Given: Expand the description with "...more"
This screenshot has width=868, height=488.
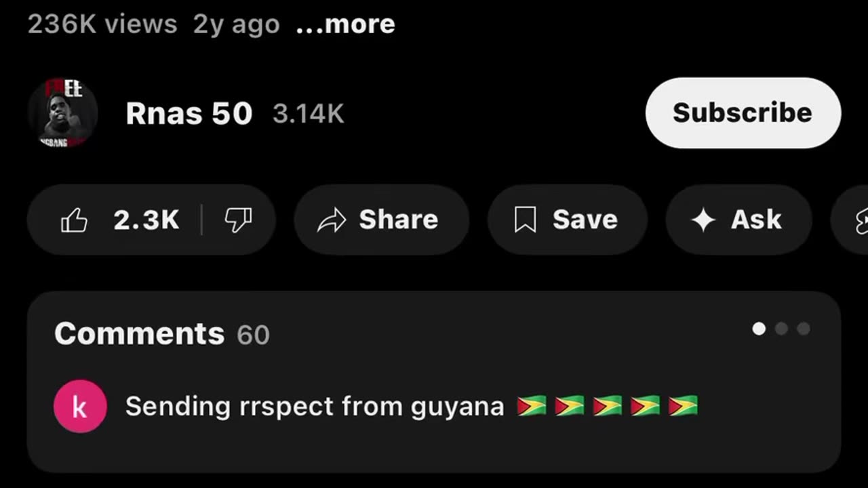Looking at the screenshot, I should pyautogui.click(x=346, y=24).
